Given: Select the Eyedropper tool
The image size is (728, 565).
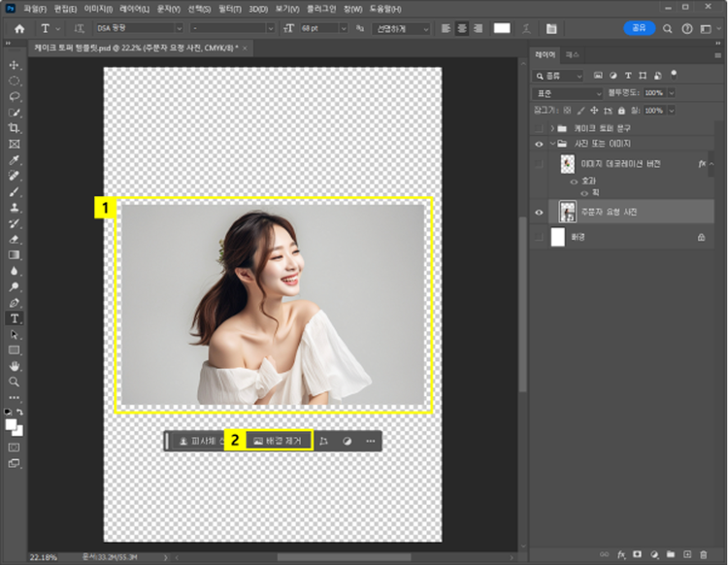Looking at the screenshot, I should (15, 159).
